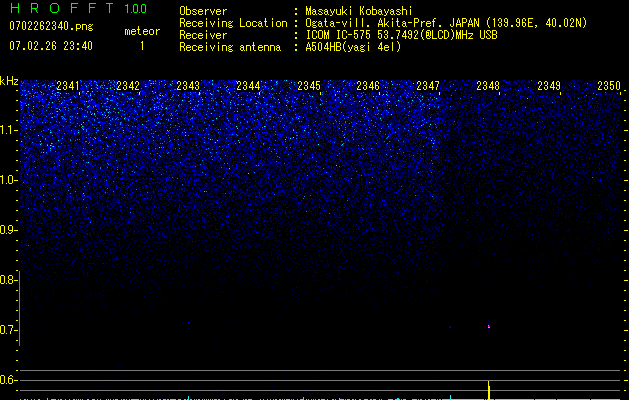The height and width of the screenshot is (400, 629).
Task: Click time axis label 2348
Action: 488,85
